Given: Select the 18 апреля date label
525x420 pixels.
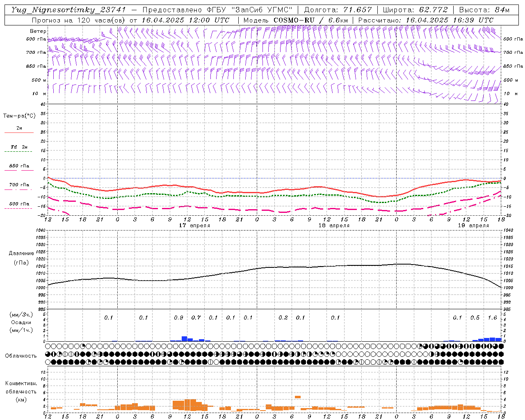Looking at the screenshot, I should tap(334, 226).
